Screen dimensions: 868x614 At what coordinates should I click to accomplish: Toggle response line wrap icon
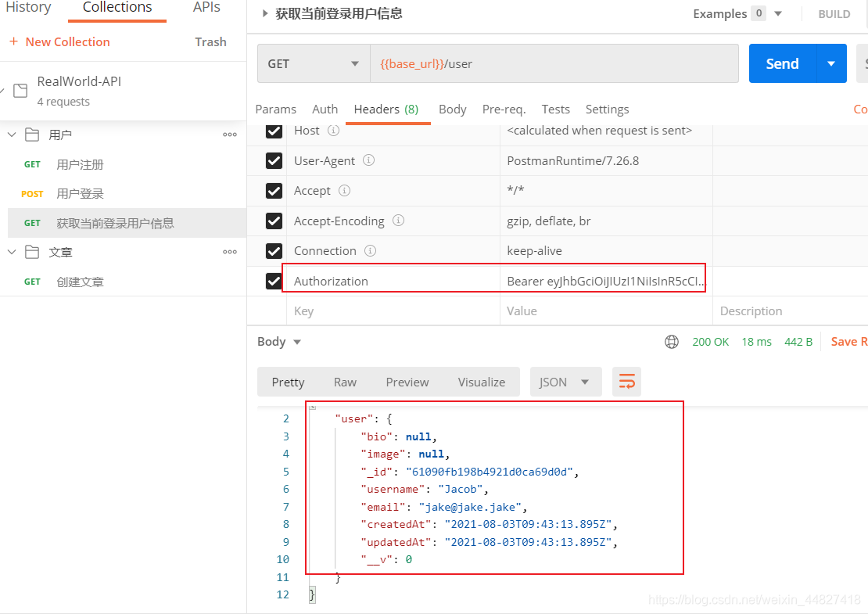click(626, 382)
